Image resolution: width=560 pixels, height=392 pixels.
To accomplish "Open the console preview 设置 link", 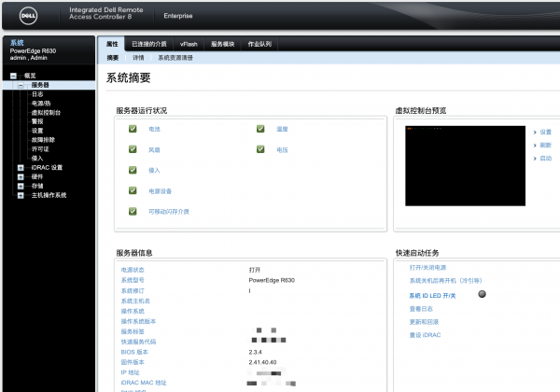I will point(545,133).
